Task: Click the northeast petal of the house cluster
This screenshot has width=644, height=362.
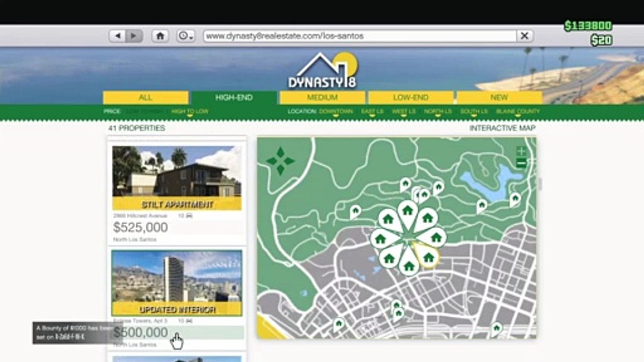Action: click(427, 218)
